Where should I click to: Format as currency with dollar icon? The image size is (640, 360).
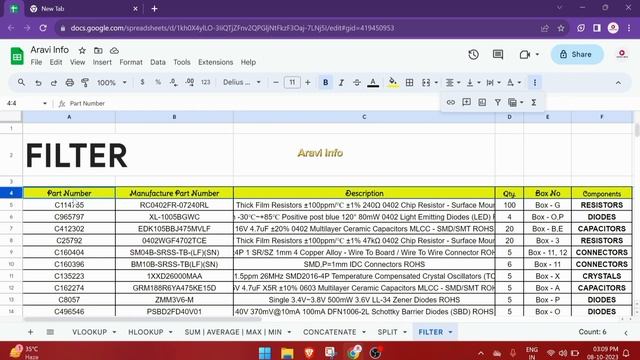[142, 82]
